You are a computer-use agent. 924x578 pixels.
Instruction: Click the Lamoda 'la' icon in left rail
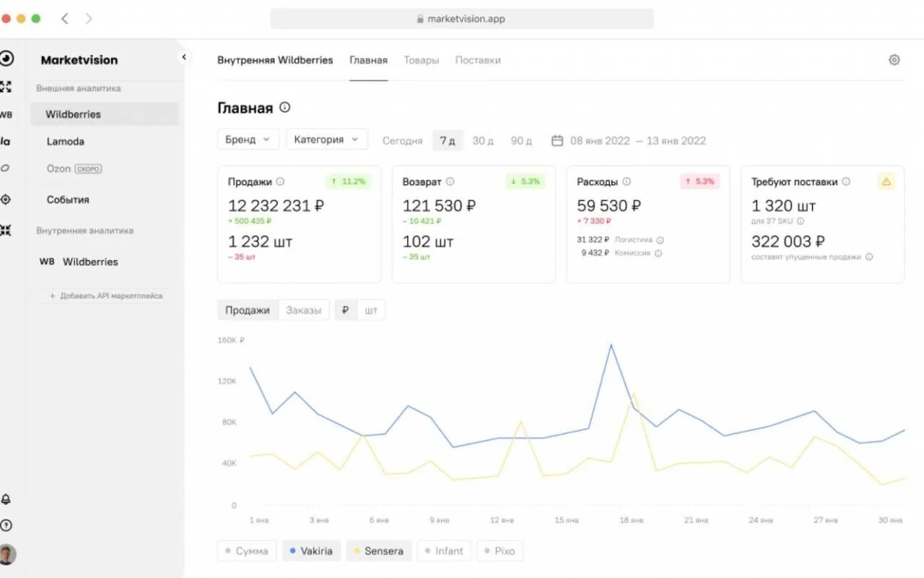pyautogui.click(x=5, y=142)
